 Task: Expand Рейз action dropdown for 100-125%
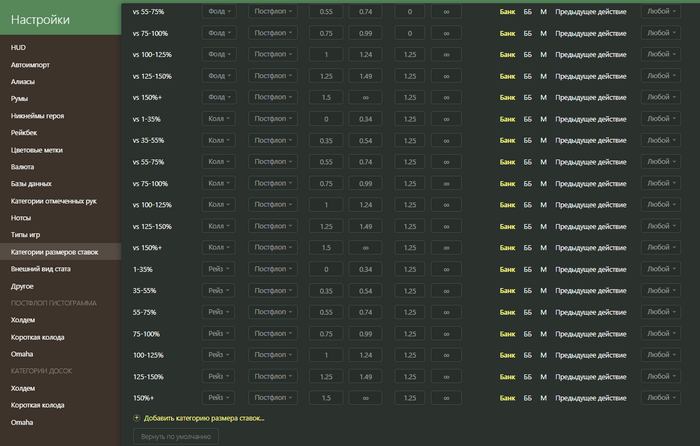point(219,355)
